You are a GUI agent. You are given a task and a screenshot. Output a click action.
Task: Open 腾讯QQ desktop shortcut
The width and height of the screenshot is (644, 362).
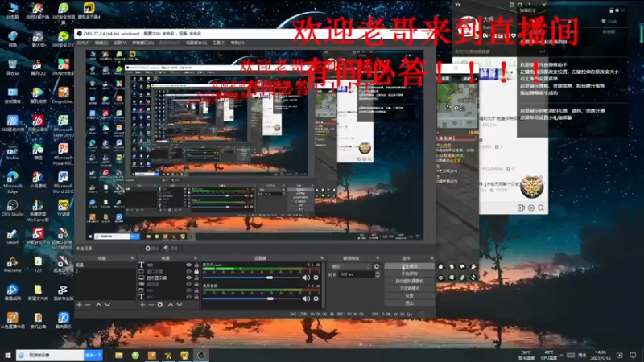[38, 67]
